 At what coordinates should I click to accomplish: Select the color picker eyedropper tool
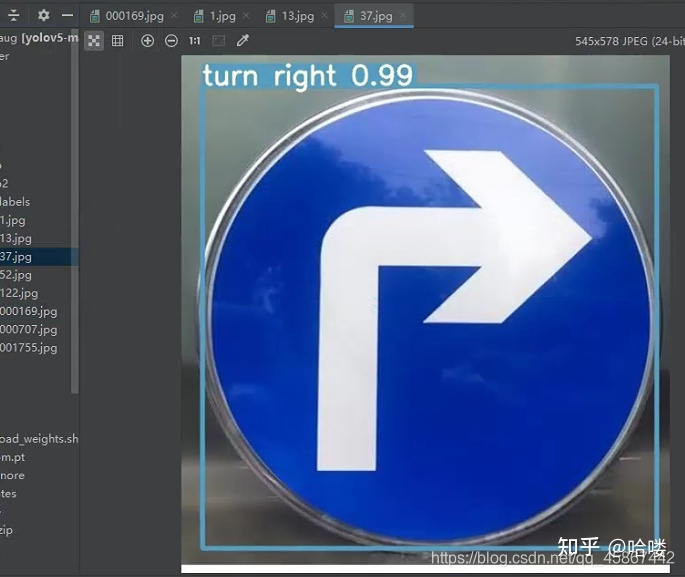(x=242, y=41)
